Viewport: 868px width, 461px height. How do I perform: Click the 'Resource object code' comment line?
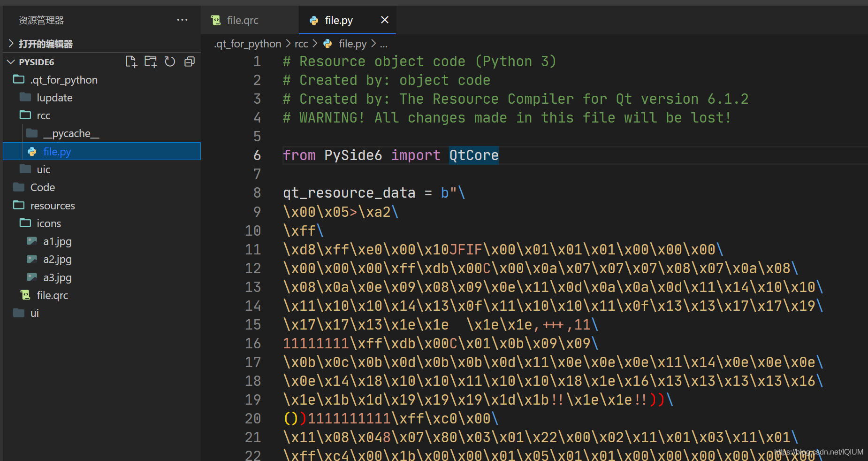419,61
